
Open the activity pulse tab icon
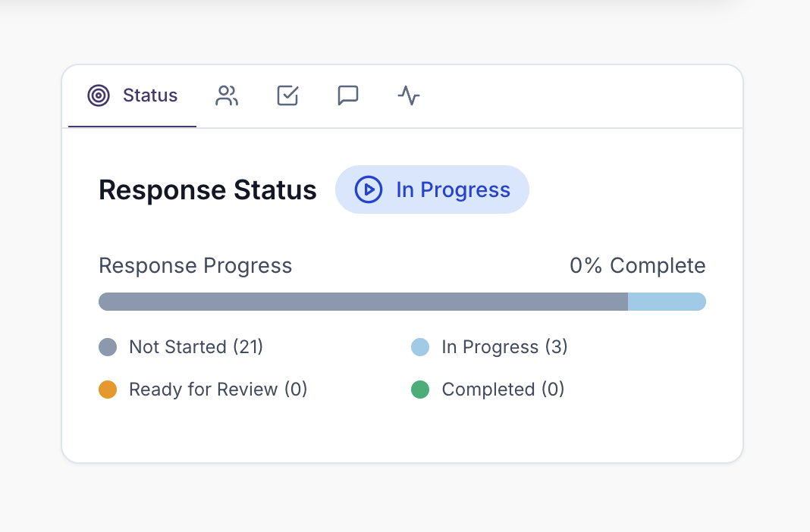pos(409,95)
